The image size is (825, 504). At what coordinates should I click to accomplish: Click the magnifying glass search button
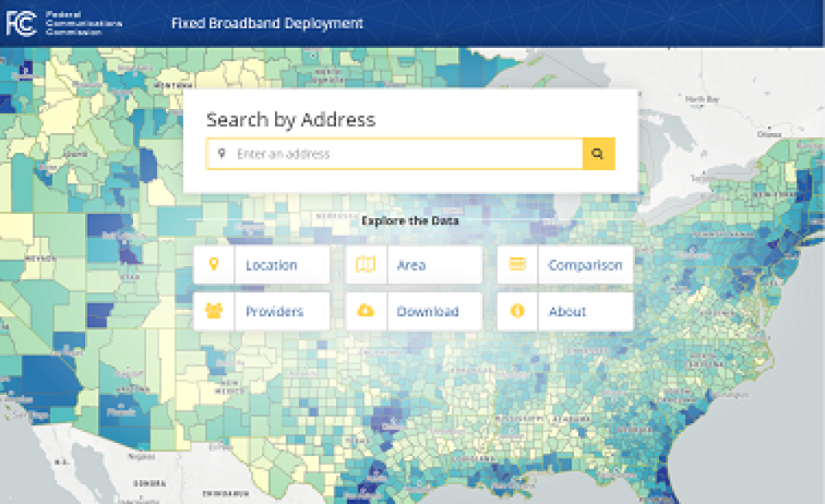(598, 154)
